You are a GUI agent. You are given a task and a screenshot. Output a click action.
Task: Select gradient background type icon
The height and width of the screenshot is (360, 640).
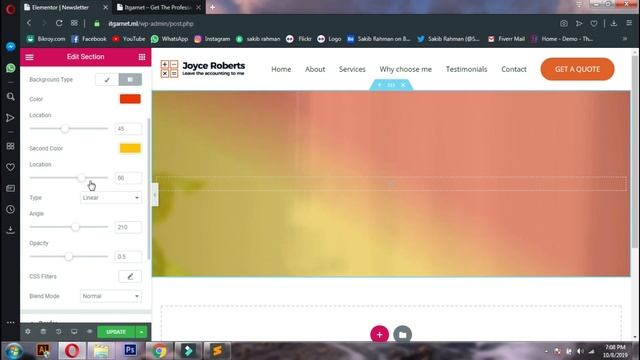pyautogui.click(x=130, y=80)
